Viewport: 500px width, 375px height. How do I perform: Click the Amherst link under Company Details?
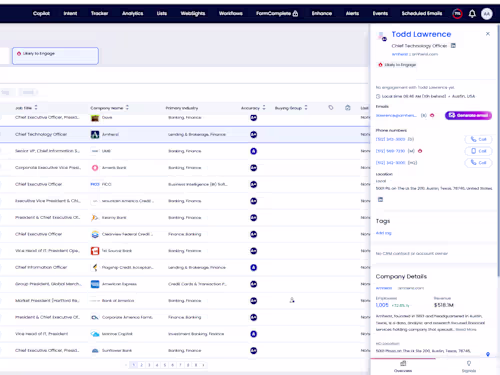click(x=384, y=288)
